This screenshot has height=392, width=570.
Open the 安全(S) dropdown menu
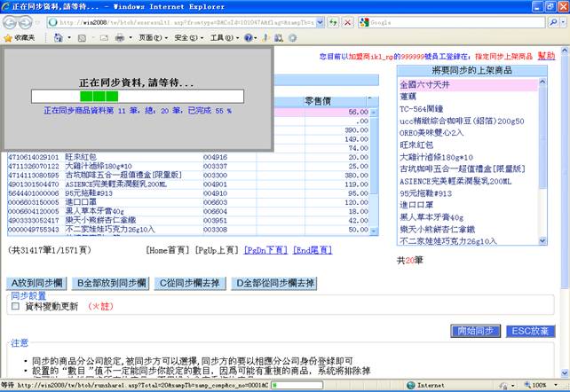pos(187,39)
